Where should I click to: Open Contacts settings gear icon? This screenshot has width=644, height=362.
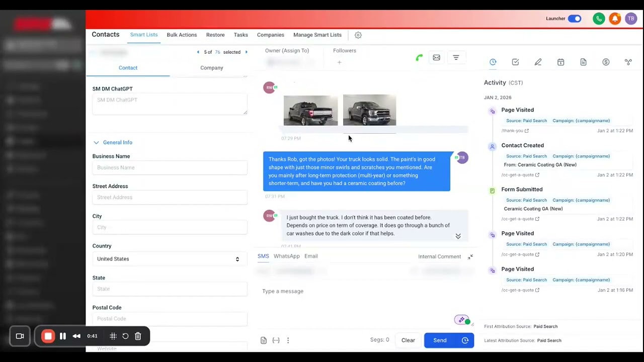(358, 35)
